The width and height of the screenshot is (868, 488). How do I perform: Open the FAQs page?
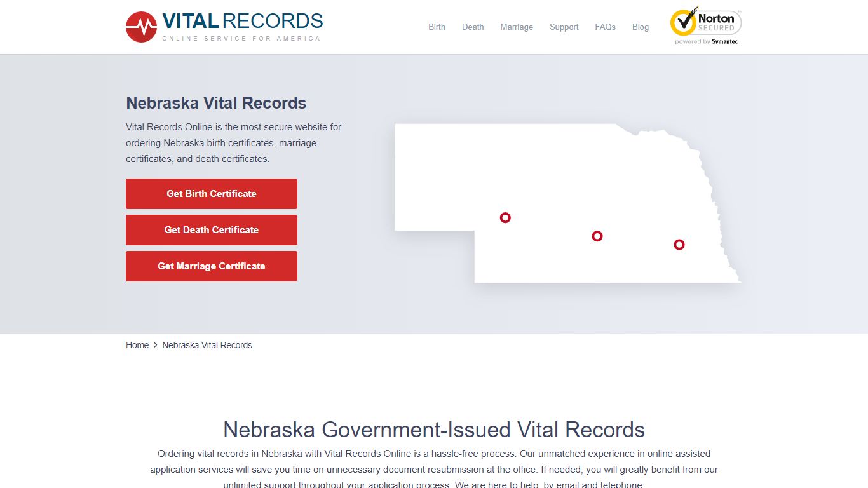click(x=605, y=27)
